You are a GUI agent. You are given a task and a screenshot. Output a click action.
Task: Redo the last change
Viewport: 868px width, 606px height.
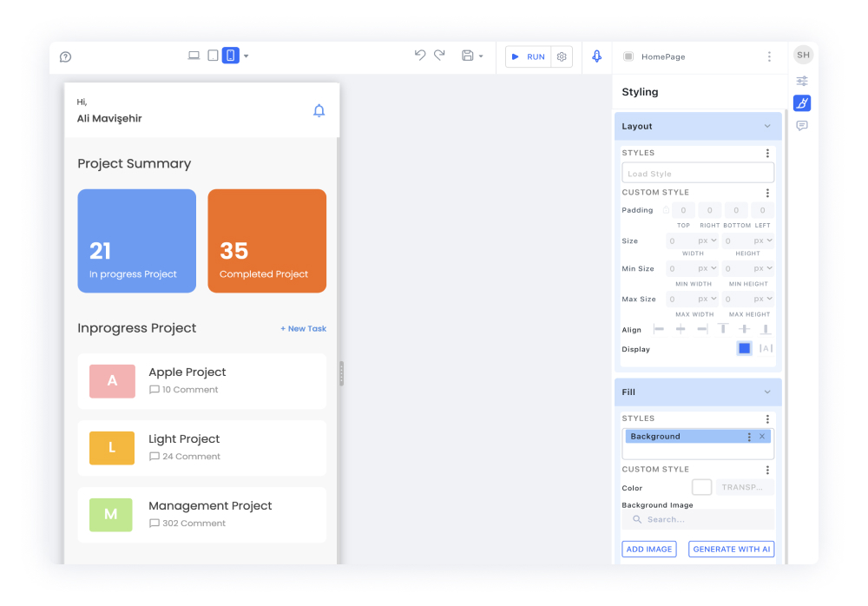(x=439, y=54)
